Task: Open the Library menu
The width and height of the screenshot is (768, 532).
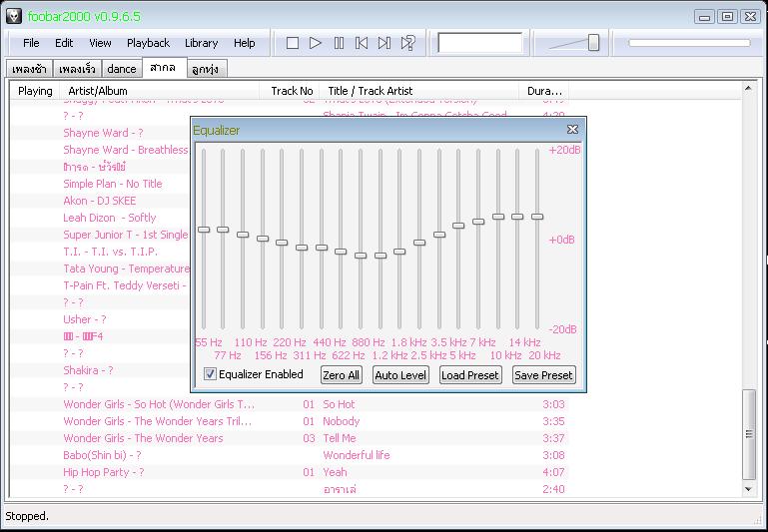Action: click(x=202, y=43)
